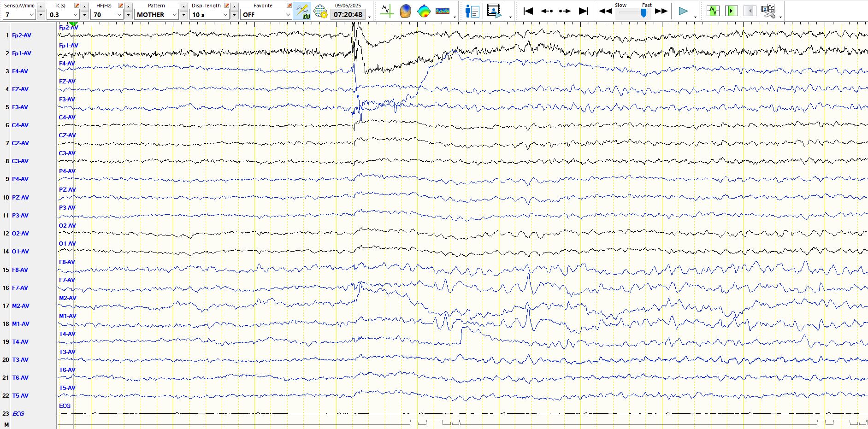Open the electrode montage settings icon
The height and width of the screenshot is (429, 868).
pyautogui.click(x=320, y=11)
